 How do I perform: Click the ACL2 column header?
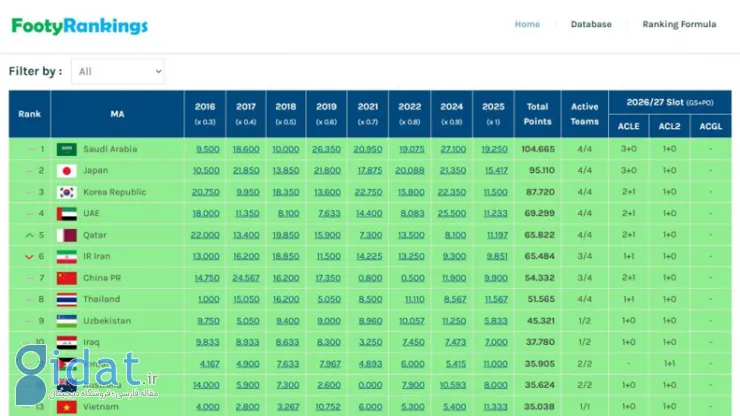point(669,126)
